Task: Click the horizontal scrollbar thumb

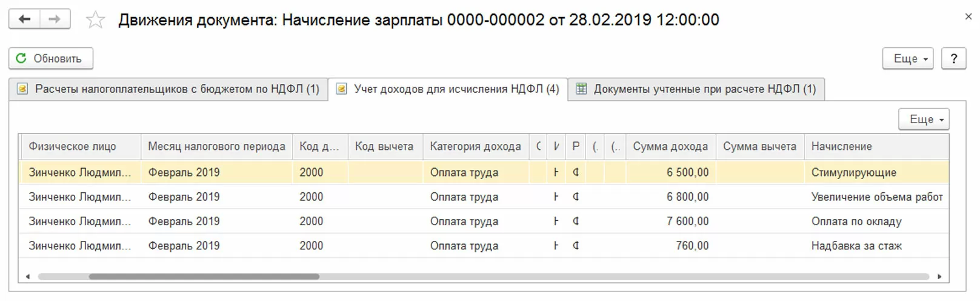Action: pyautogui.click(x=204, y=277)
